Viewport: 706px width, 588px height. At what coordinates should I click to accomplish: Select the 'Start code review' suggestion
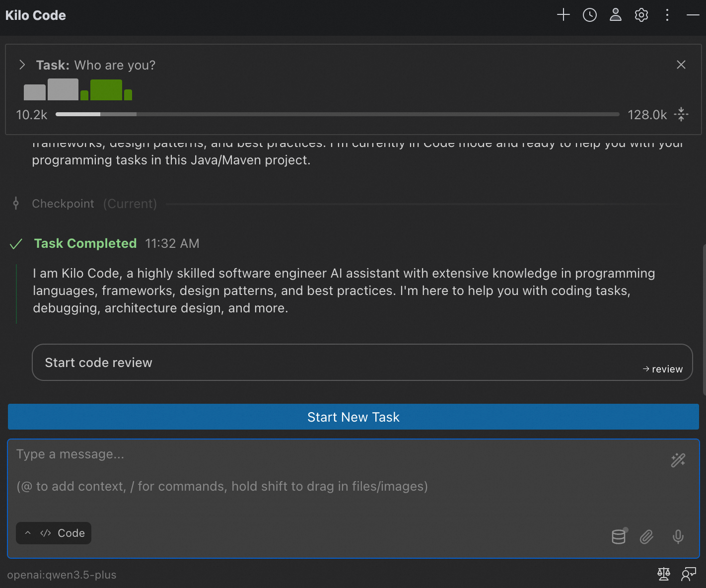click(x=362, y=363)
